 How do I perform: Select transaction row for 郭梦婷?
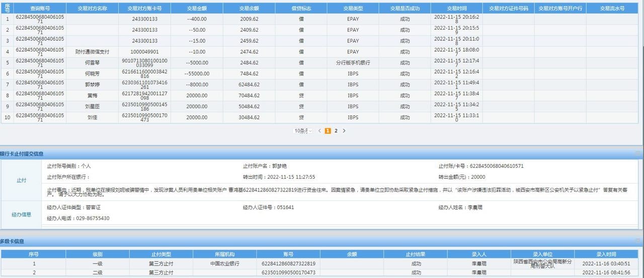92,85
